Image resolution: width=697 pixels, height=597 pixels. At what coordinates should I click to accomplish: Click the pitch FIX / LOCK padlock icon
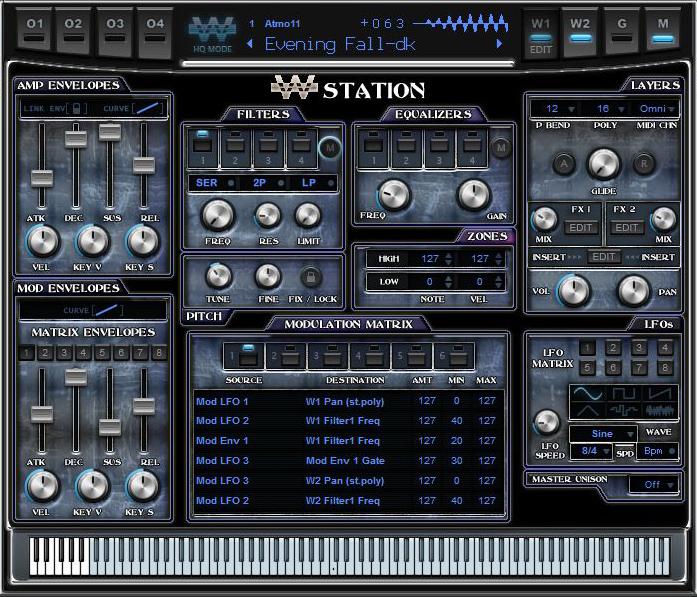click(311, 277)
